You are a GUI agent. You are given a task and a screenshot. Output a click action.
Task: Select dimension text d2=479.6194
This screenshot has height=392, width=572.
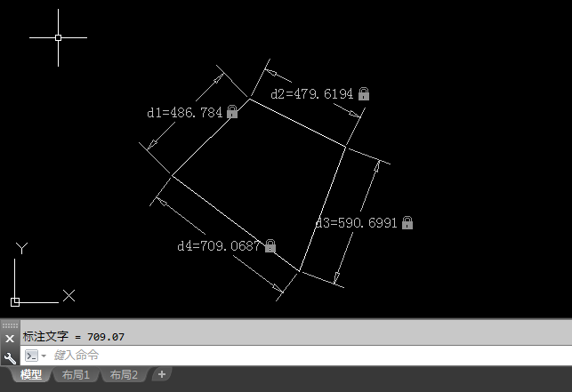click(312, 94)
